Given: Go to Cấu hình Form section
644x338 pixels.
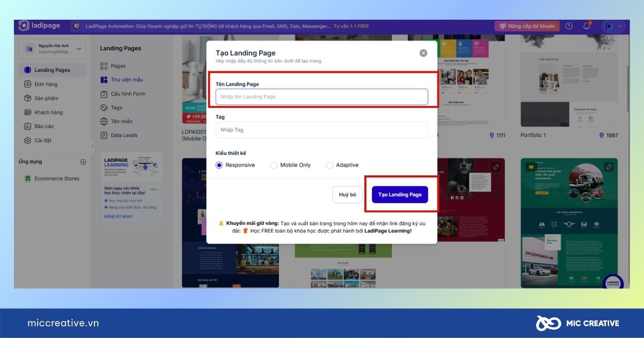Looking at the screenshot, I should 128,94.
